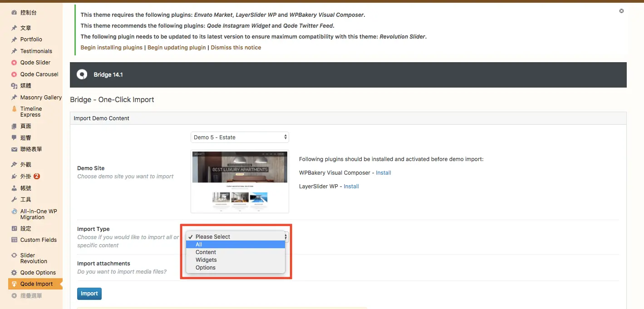The image size is (644, 309).
Task: Click the All-in-One WP Migration icon
Action: tap(14, 211)
